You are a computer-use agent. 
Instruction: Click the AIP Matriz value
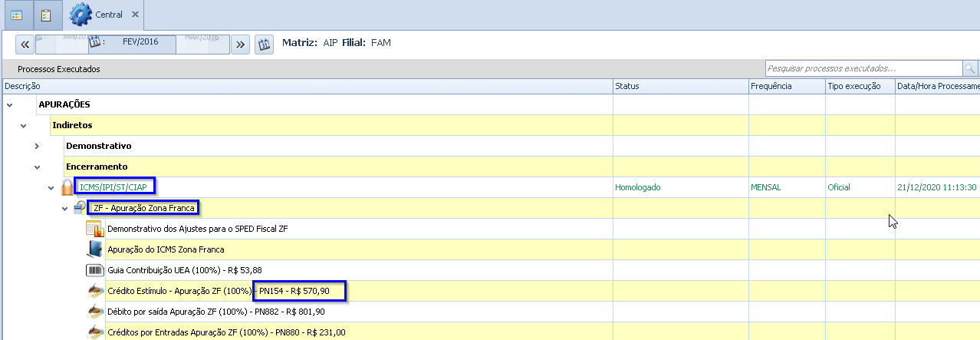pos(331,42)
